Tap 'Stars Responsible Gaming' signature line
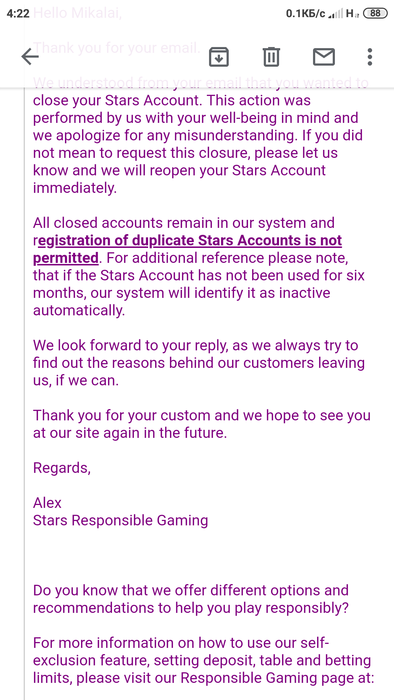Viewport: 394px width, 700px height. coord(120,521)
